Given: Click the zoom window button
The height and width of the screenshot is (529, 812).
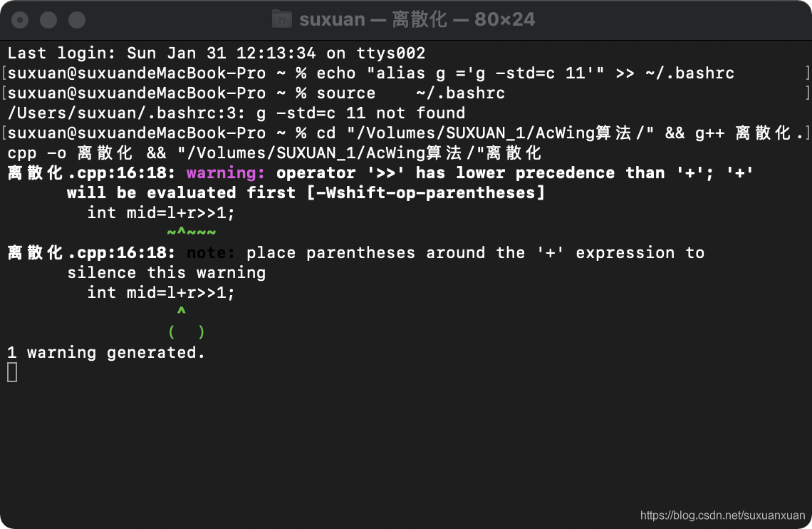Looking at the screenshot, I should [77, 20].
